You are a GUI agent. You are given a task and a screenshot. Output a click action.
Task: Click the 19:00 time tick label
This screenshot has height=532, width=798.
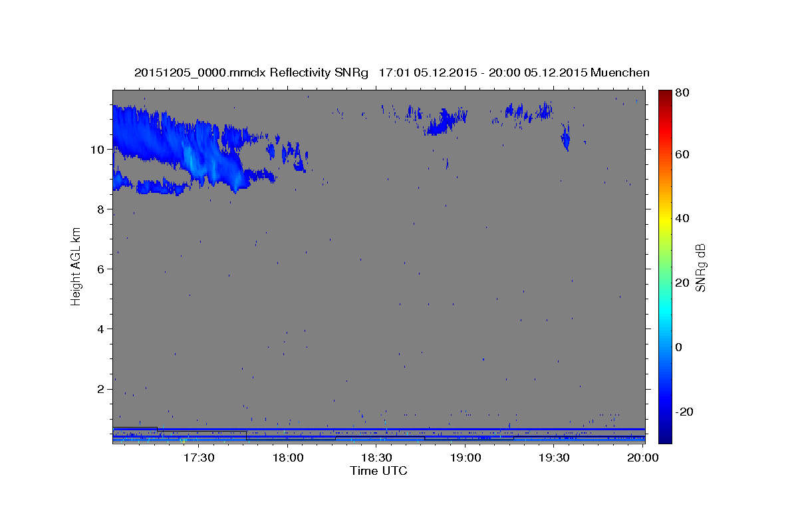[465, 458]
